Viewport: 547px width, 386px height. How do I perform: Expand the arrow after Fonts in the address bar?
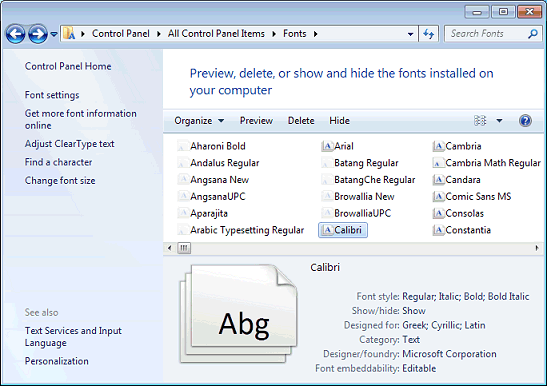tap(315, 34)
